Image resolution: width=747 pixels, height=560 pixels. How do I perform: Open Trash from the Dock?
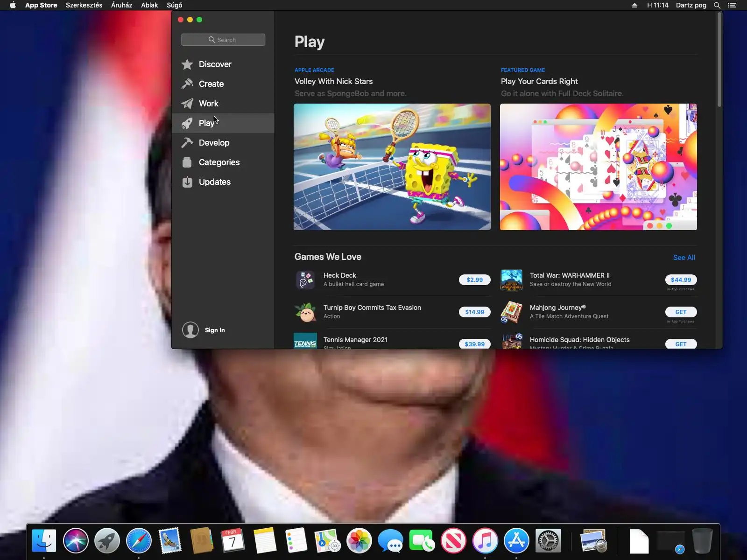coord(702,541)
